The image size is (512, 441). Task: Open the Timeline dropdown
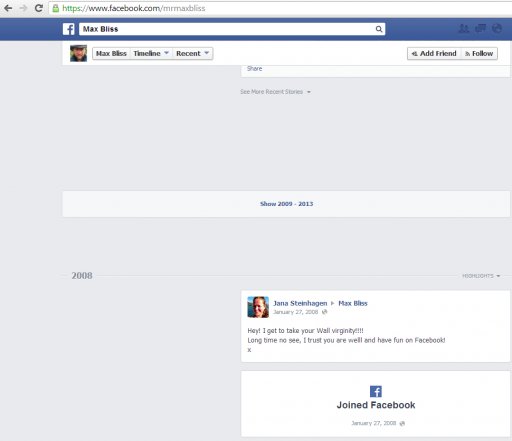point(151,53)
